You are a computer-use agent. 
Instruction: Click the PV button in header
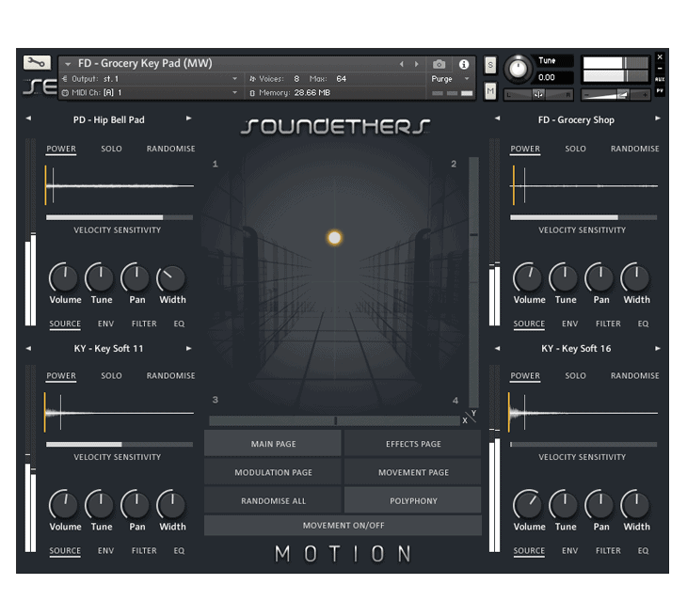point(660,90)
